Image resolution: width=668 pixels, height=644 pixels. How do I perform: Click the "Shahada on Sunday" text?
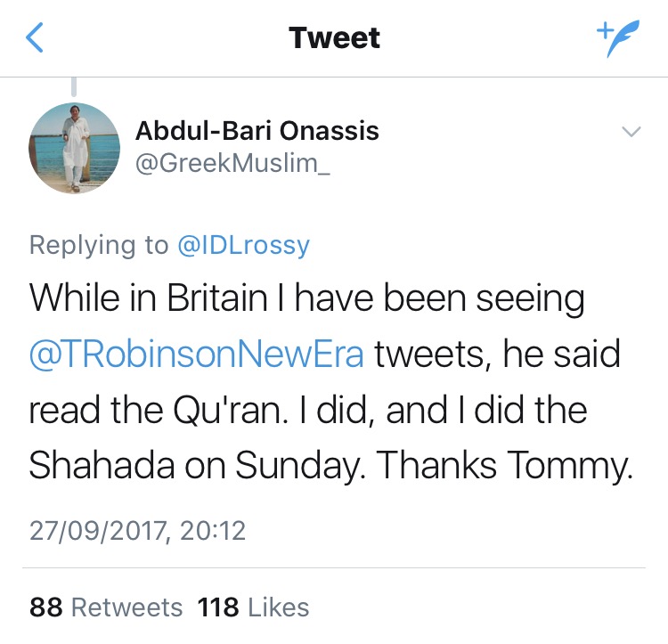197,466
